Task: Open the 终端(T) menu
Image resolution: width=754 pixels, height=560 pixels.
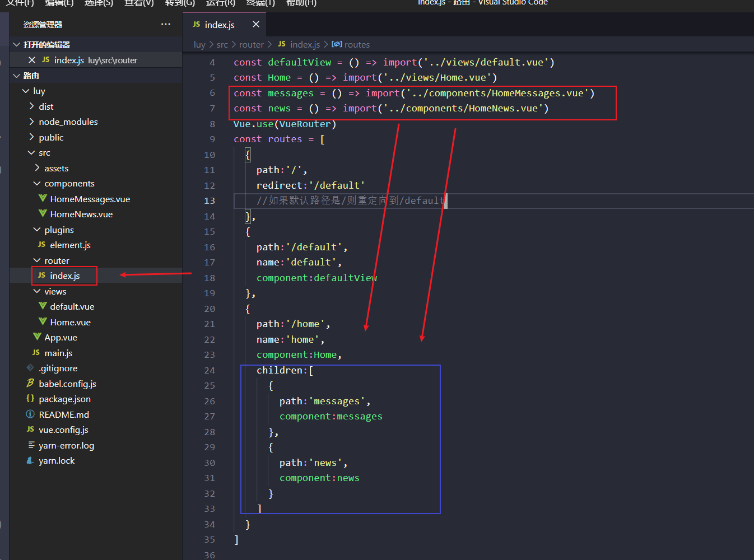Action: (260, 3)
